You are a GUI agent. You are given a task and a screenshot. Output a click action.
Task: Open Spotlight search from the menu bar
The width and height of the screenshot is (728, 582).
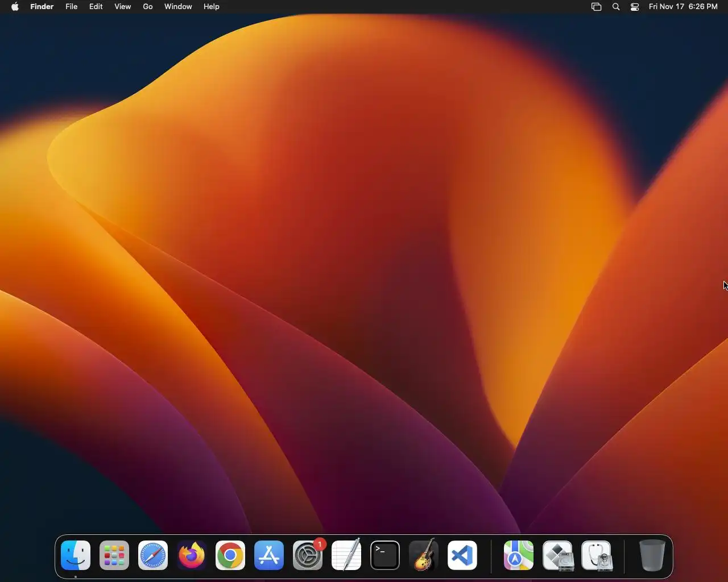click(x=616, y=7)
